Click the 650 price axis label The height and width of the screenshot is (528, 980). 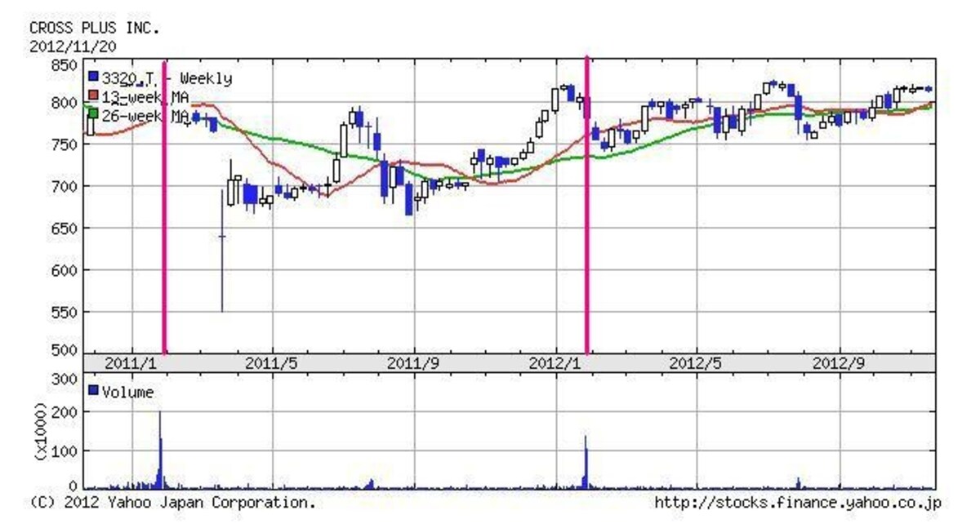click(x=63, y=229)
